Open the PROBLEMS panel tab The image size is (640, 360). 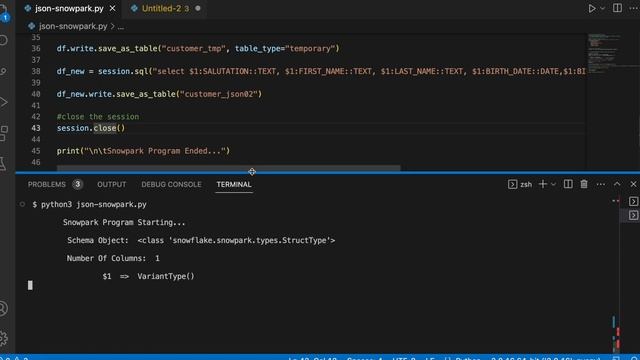pyautogui.click(x=47, y=184)
